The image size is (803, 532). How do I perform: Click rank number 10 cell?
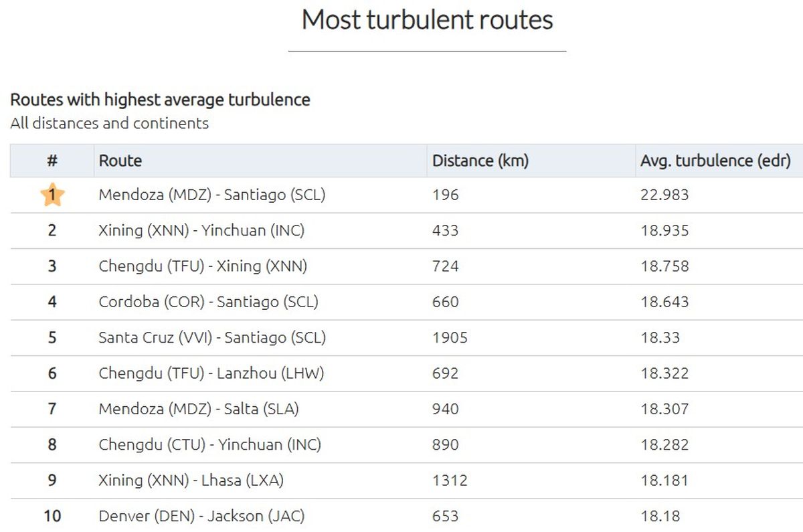click(52, 516)
